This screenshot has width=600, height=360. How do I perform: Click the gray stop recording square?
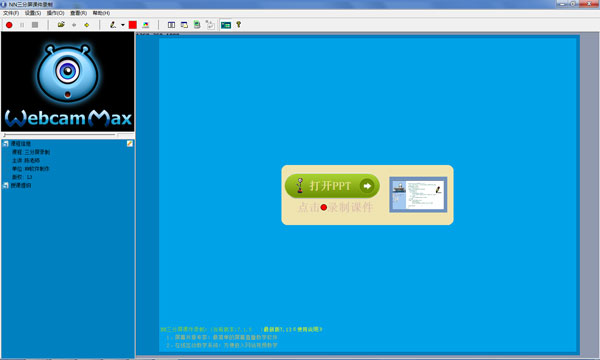[35, 25]
